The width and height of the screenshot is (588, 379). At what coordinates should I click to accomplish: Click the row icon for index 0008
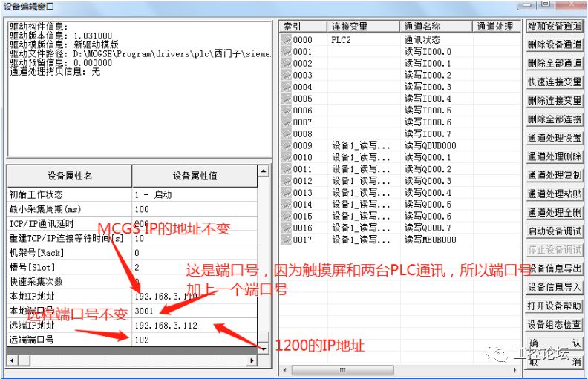click(x=286, y=134)
